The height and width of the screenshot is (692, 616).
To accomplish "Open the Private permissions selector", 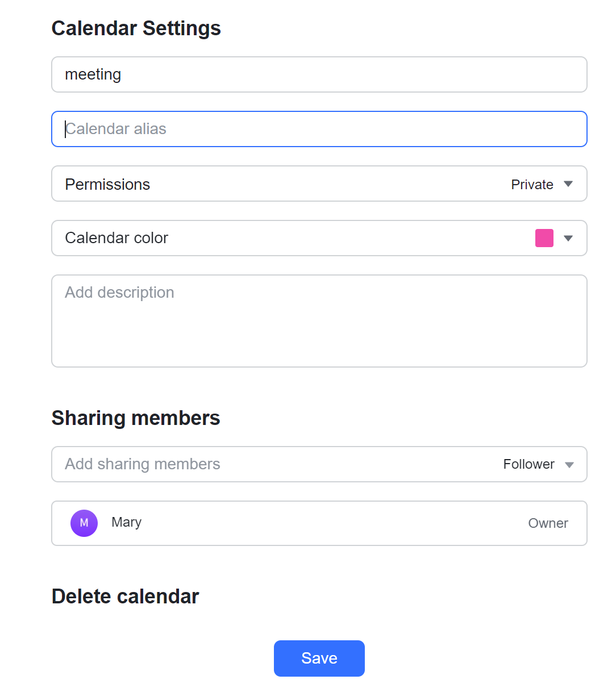I will 531,184.
